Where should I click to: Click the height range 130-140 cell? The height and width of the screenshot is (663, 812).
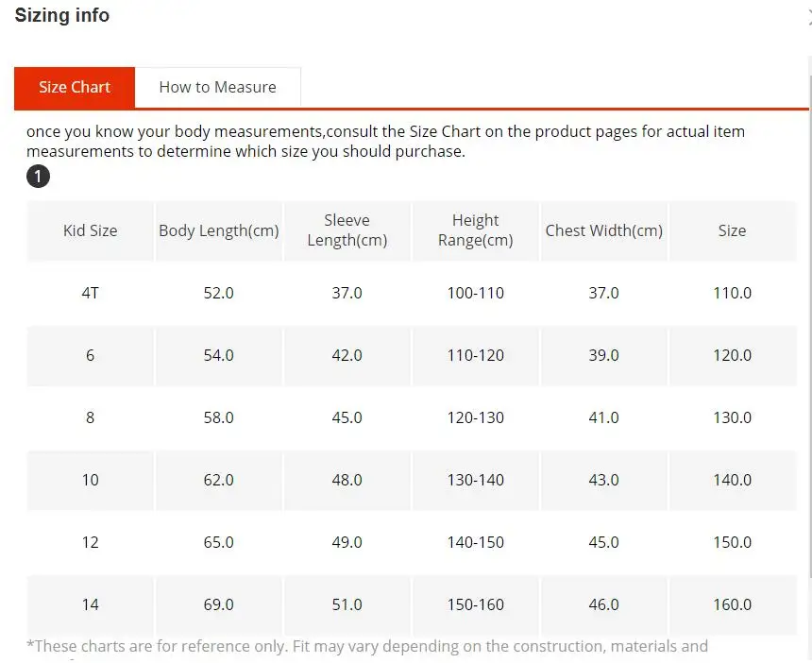click(x=475, y=480)
